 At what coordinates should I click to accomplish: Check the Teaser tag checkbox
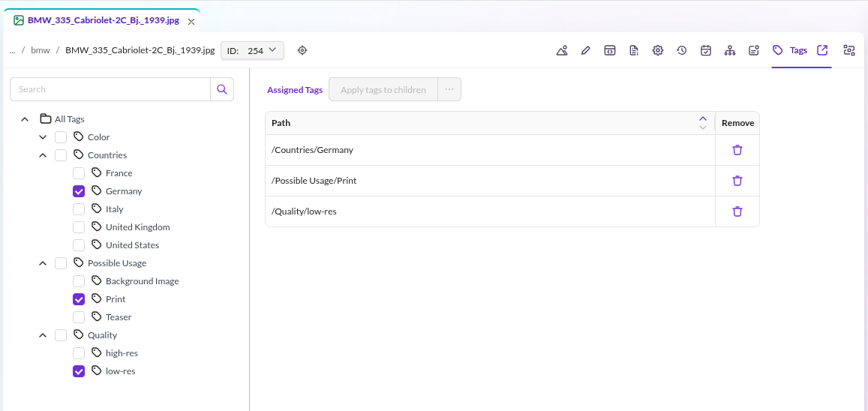tap(79, 317)
